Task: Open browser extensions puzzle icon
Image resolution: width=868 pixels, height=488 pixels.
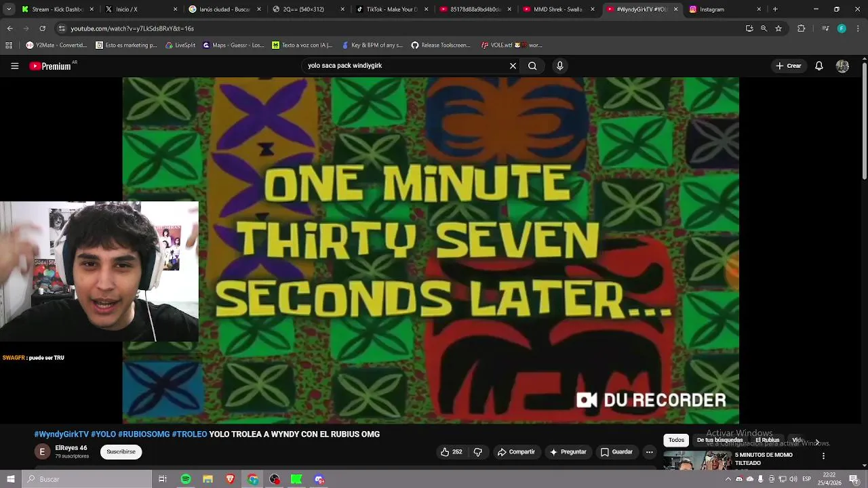Action: [x=801, y=28]
